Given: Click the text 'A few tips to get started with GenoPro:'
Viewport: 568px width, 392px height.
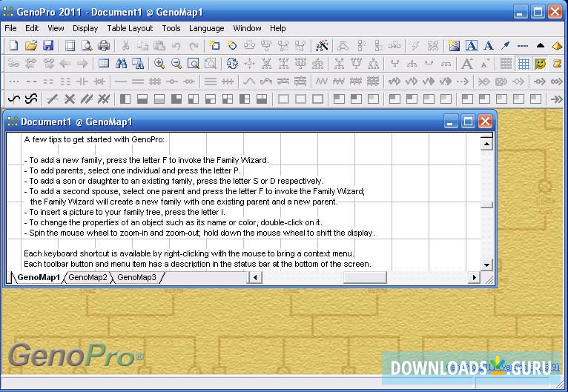Looking at the screenshot, I should pyautogui.click(x=94, y=139).
